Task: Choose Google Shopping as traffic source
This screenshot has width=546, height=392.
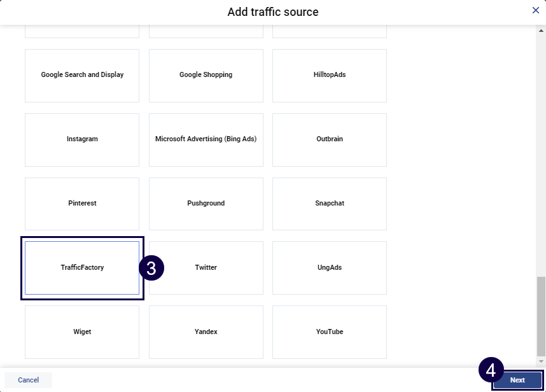Action: coord(206,74)
